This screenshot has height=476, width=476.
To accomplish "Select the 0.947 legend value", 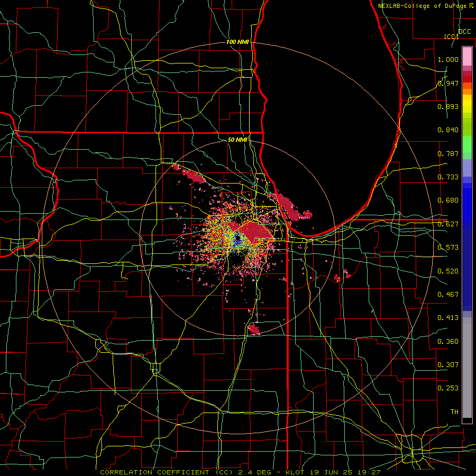I will click(x=448, y=83).
